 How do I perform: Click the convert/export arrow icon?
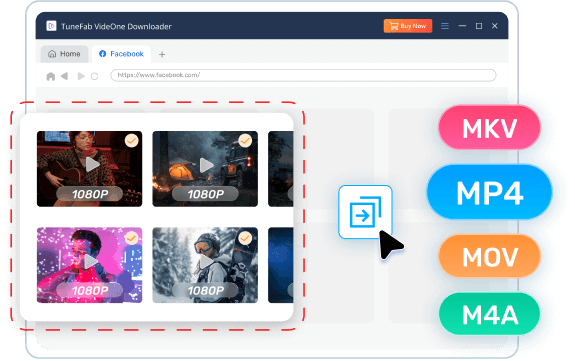click(x=365, y=212)
